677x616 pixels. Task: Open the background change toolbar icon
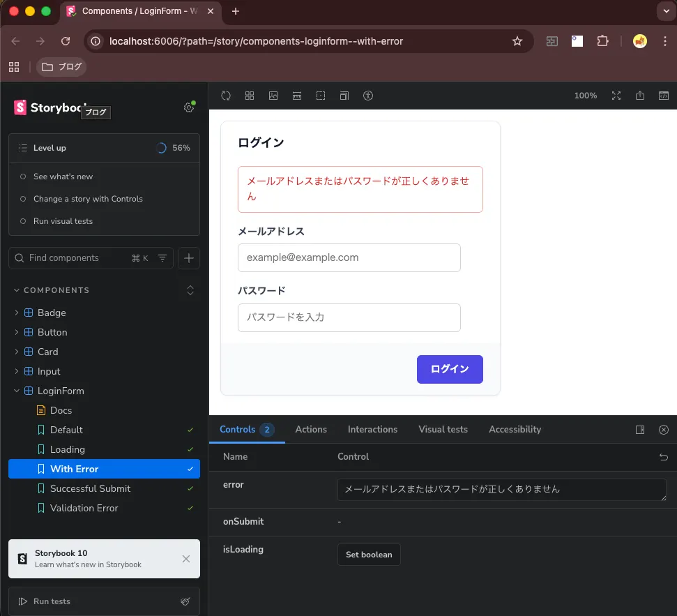pos(273,96)
